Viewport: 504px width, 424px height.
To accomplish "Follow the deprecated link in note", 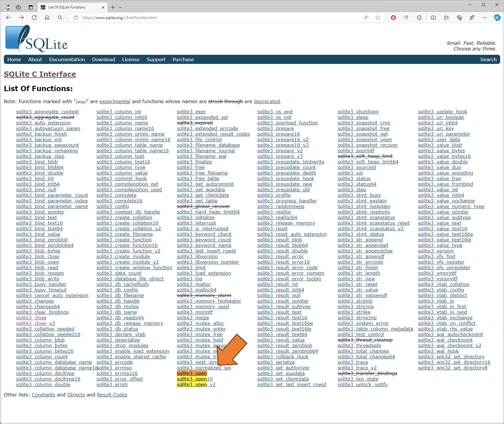I will click(267, 101).
